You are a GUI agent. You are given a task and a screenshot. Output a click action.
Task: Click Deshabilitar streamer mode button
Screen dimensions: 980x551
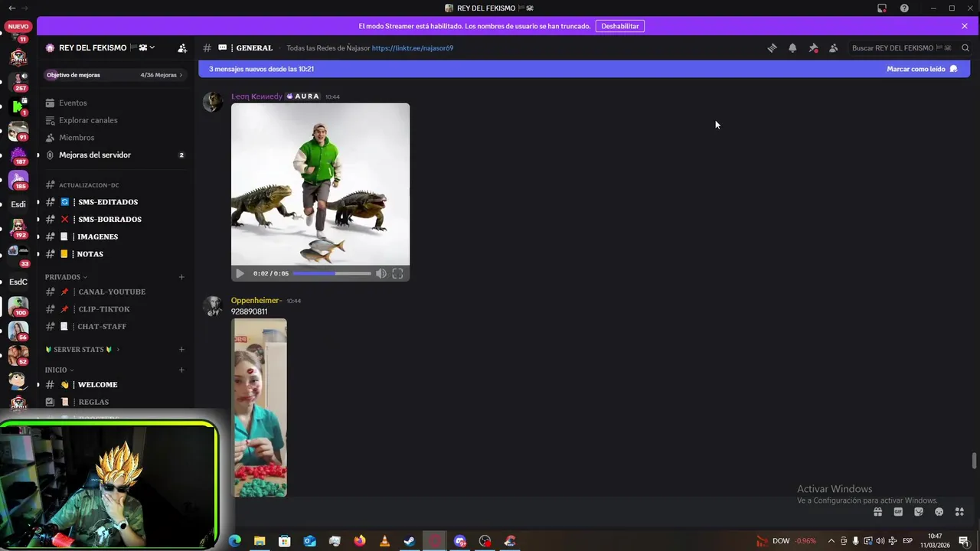coord(620,26)
